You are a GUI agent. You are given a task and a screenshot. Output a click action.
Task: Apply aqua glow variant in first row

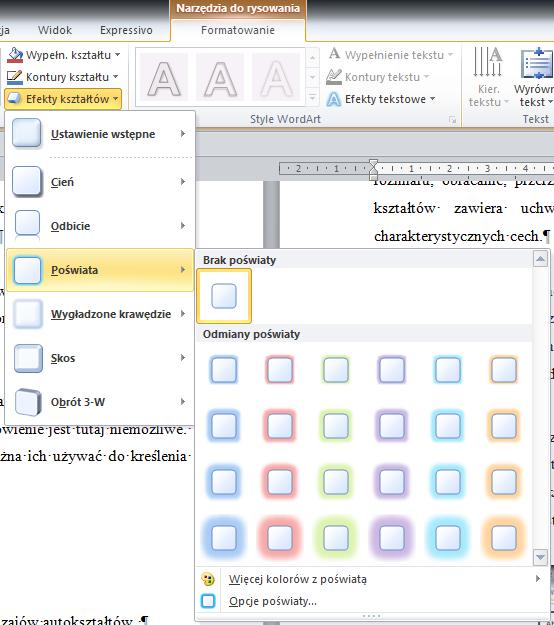click(448, 369)
